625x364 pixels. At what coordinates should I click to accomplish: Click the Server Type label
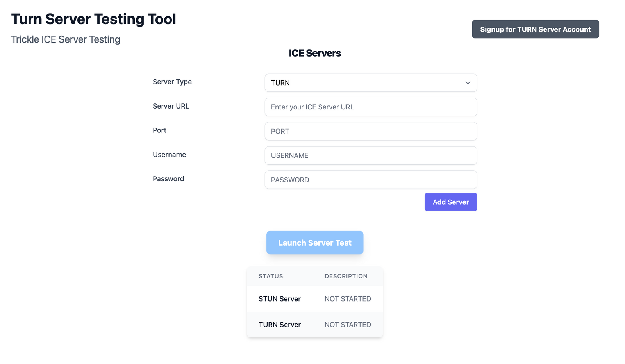(x=172, y=82)
